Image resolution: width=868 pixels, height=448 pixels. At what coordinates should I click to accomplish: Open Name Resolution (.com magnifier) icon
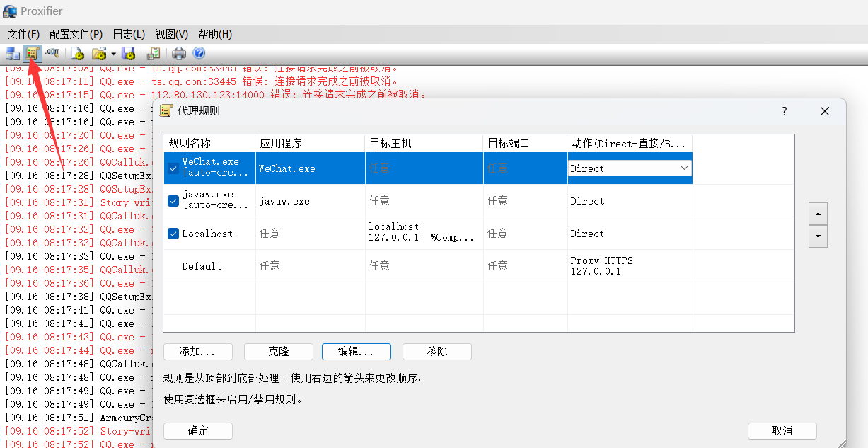(x=52, y=53)
